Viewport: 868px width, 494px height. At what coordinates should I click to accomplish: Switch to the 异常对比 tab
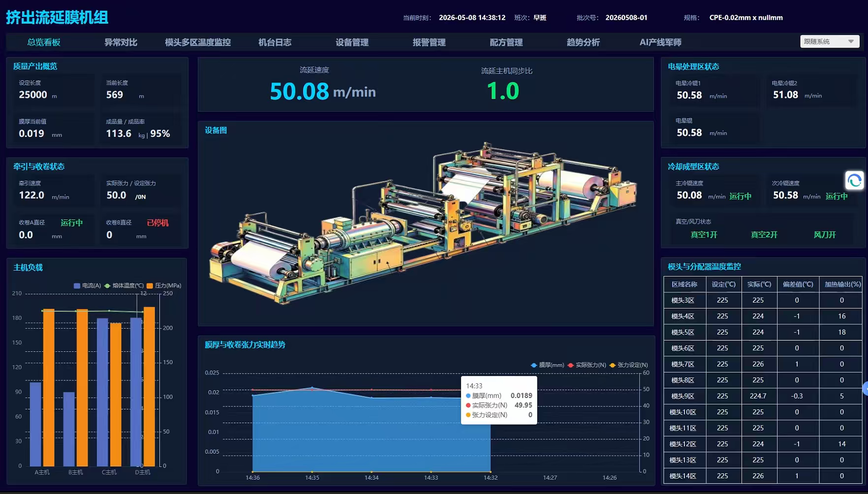[121, 42]
